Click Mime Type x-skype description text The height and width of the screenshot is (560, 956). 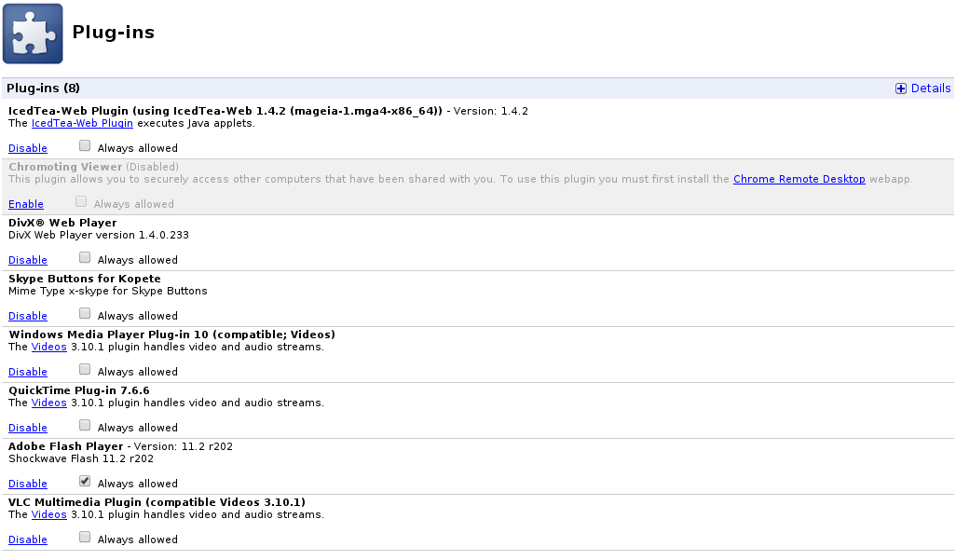108,291
